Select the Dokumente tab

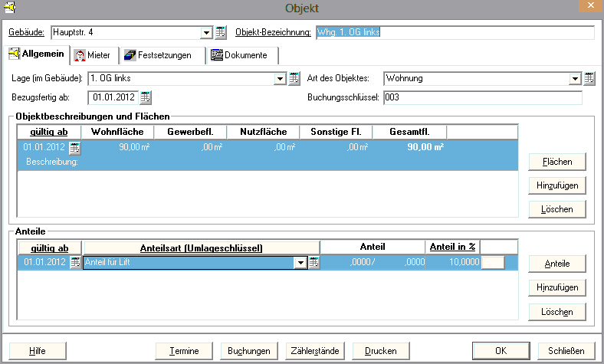[x=240, y=55]
